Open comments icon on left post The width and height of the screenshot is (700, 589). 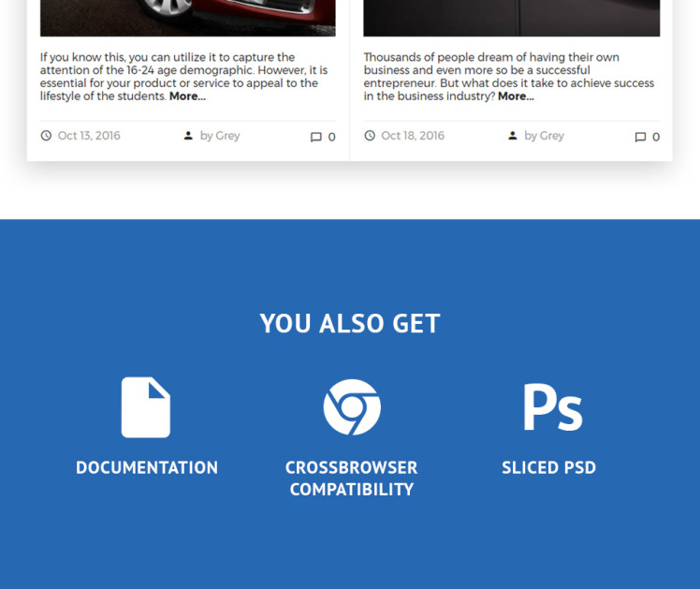(316, 137)
